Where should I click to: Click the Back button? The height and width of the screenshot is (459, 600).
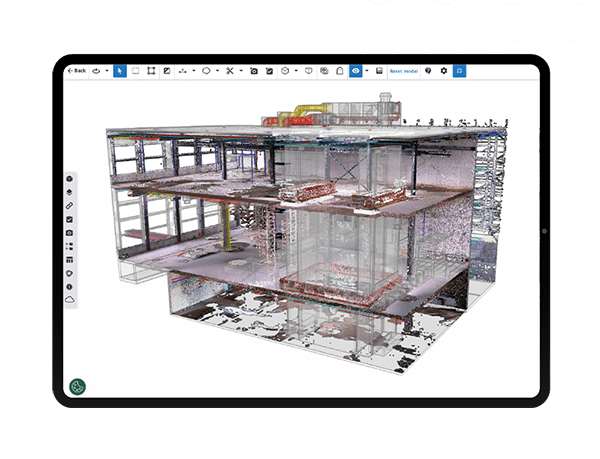pos(76,71)
